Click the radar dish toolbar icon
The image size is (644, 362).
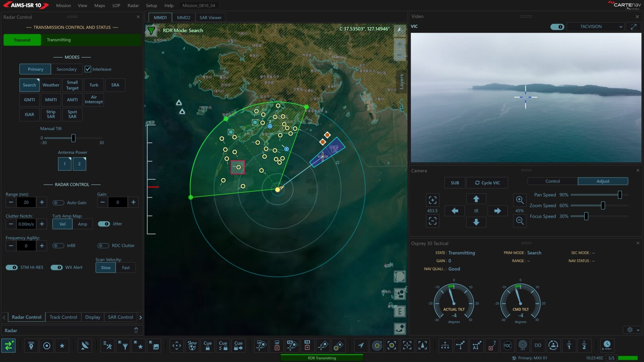(85, 346)
